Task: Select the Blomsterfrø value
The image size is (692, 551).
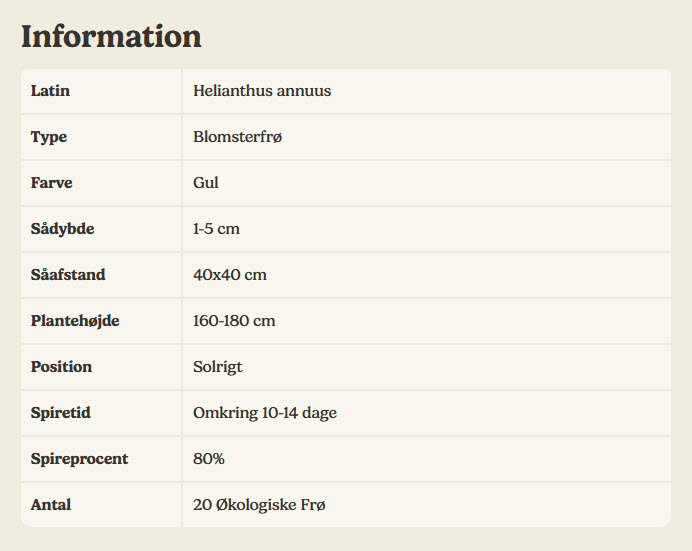Action: click(x=238, y=137)
